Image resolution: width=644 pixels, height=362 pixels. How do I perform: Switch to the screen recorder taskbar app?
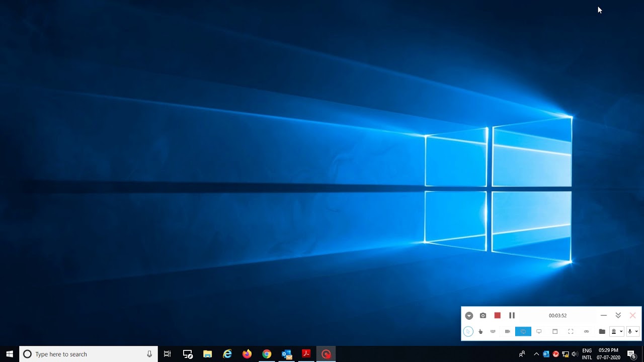tap(326, 354)
